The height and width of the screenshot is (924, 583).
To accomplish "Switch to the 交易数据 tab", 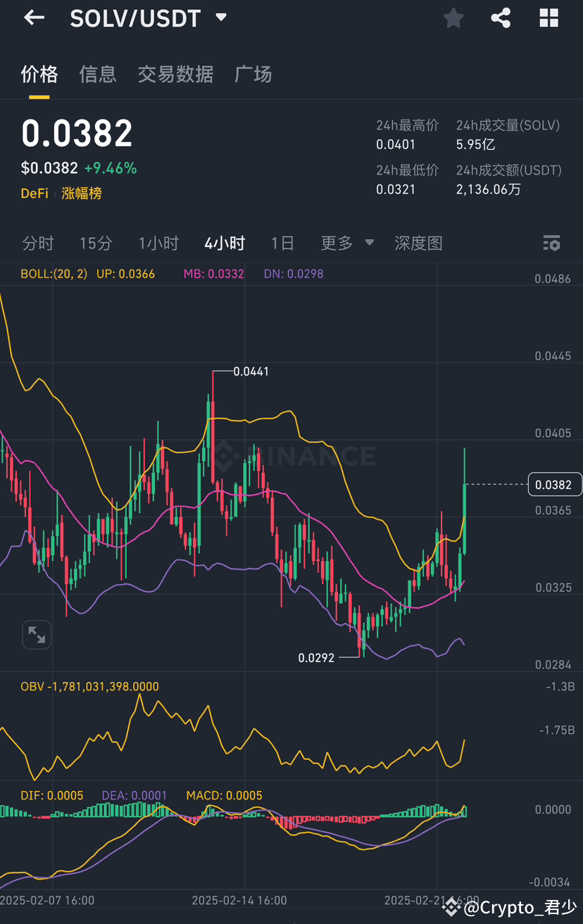I will 175,75.
